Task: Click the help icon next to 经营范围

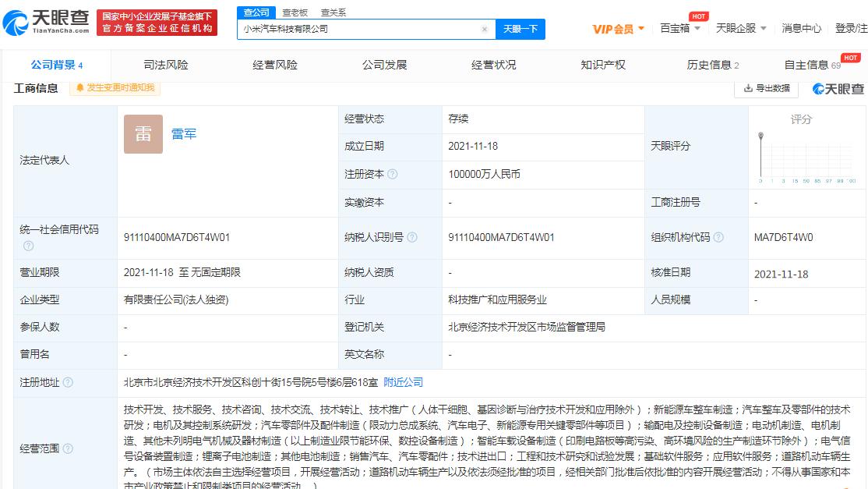Action: pyautogui.click(x=68, y=449)
